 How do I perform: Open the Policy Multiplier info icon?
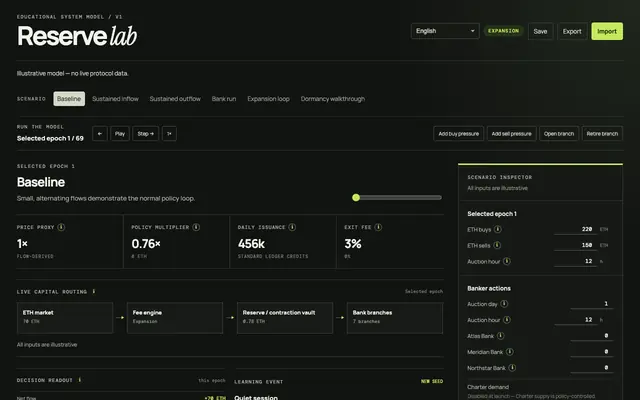[x=196, y=227]
